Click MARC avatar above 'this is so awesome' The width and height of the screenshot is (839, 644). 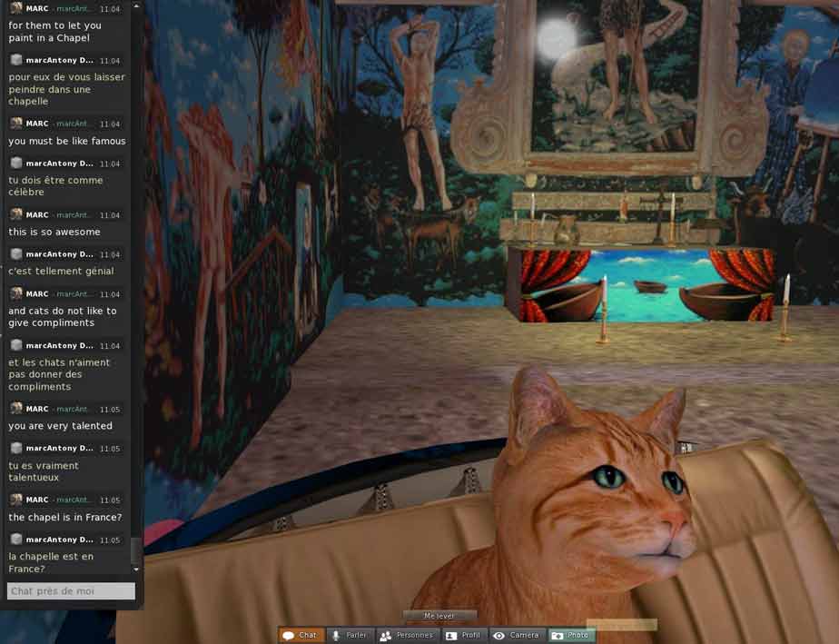(15, 214)
